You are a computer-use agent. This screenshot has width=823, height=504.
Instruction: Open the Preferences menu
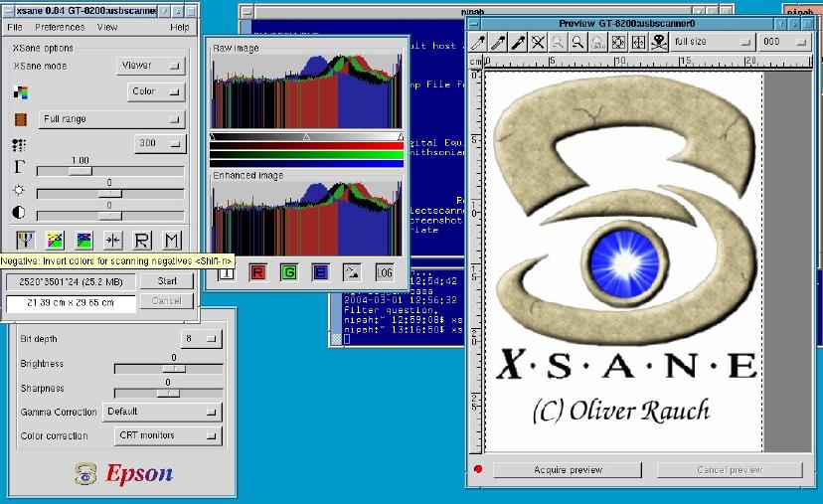pyautogui.click(x=60, y=27)
